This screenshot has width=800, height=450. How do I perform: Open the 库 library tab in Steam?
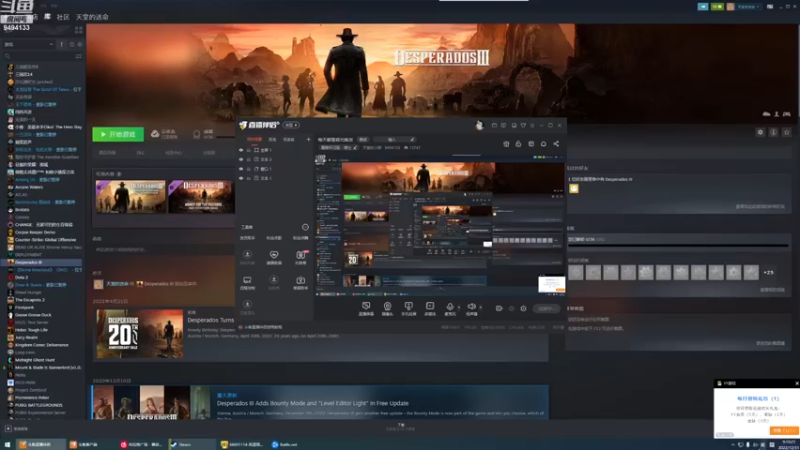tap(47, 17)
